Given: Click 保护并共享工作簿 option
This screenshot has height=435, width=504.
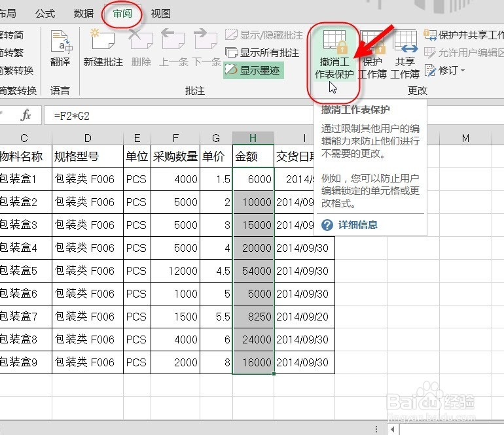Looking at the screenshot, I should [x=463, y=35].
